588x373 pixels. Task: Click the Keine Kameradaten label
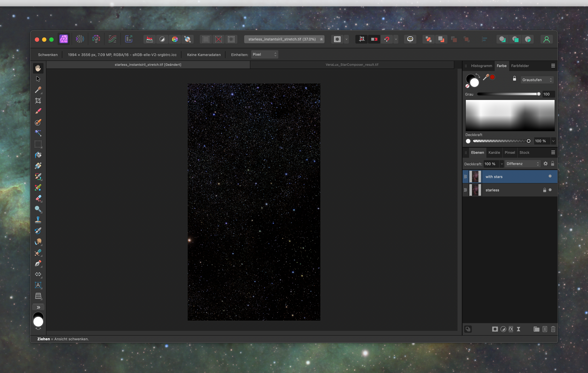coord(204,55)
